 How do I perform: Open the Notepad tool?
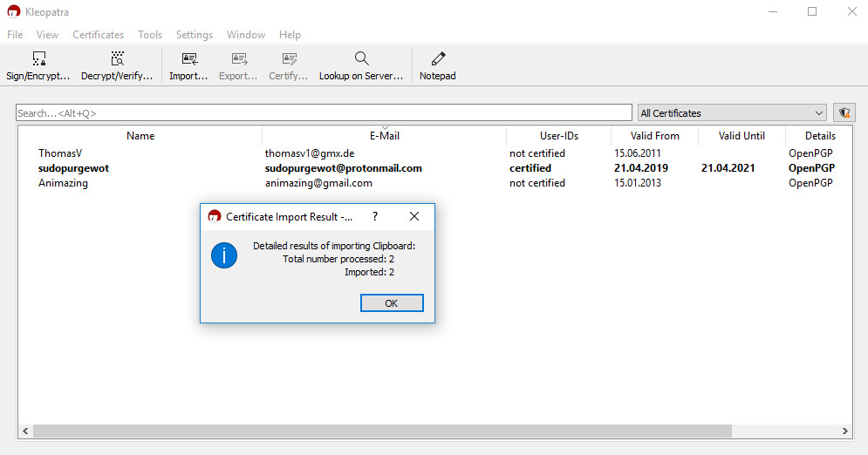438,65
